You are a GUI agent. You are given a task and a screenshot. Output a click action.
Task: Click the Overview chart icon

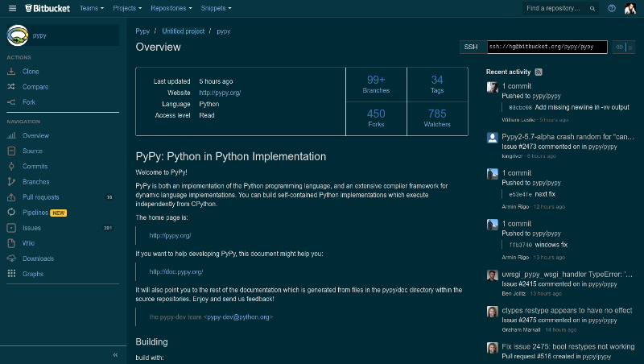coord(11,135)
